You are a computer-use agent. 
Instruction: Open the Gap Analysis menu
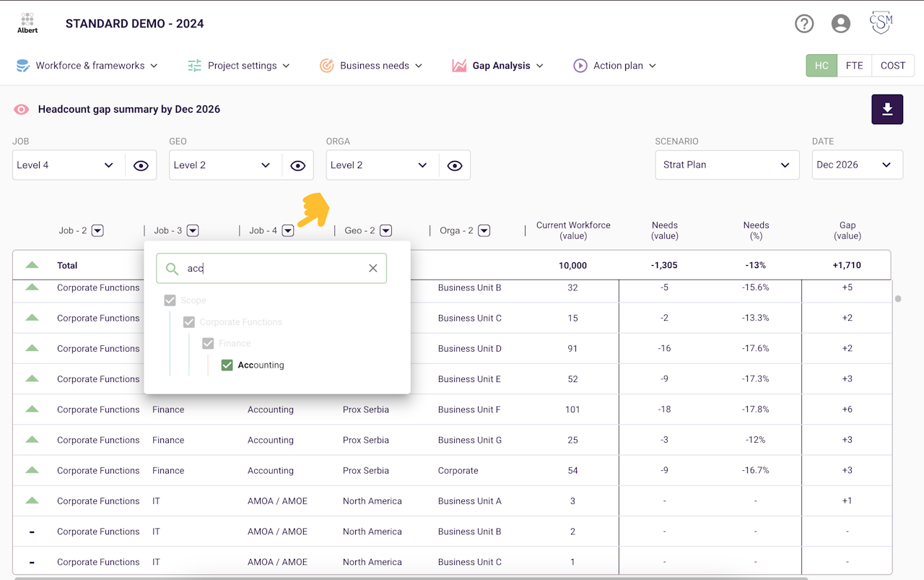pos(498,66)
